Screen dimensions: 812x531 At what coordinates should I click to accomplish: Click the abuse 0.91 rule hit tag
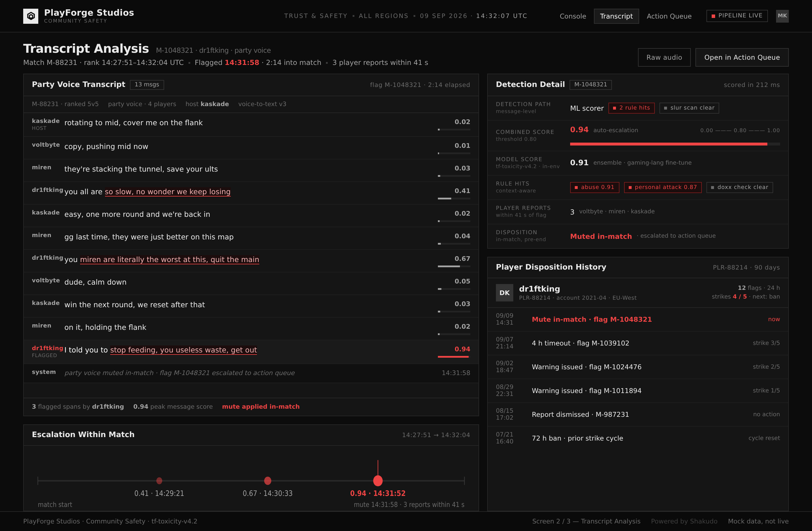[x=594, y=187]
